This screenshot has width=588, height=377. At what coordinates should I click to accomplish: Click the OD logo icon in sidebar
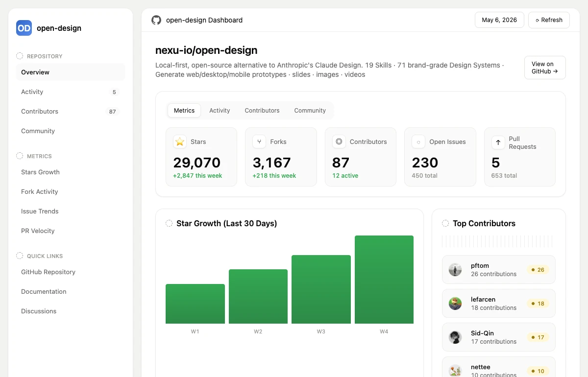coord(24,28)
